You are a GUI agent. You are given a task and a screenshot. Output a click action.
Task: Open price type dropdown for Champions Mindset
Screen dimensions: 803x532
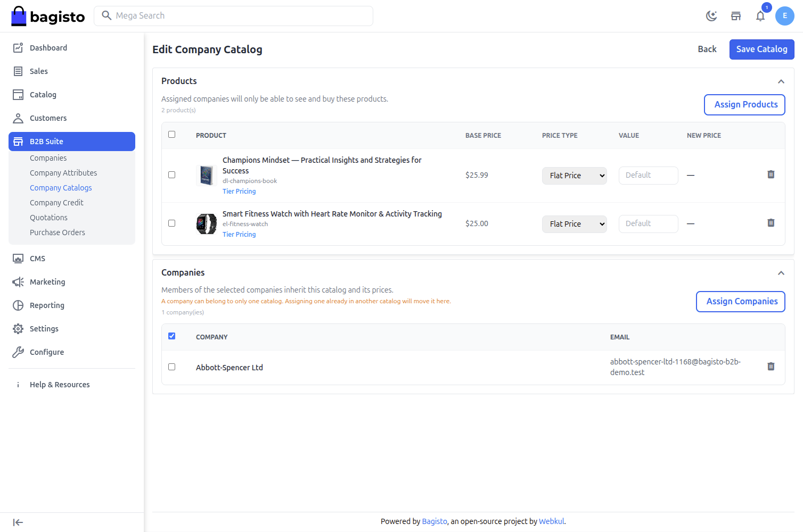pos(575,176)
